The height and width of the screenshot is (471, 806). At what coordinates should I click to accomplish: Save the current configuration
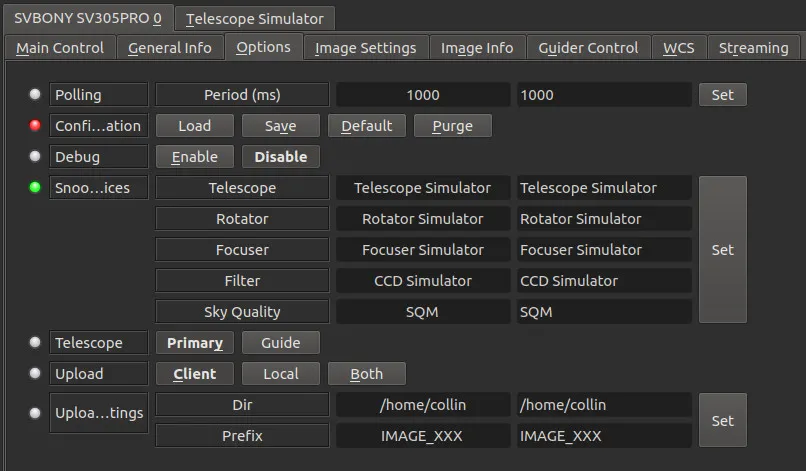tap(281, 126)
